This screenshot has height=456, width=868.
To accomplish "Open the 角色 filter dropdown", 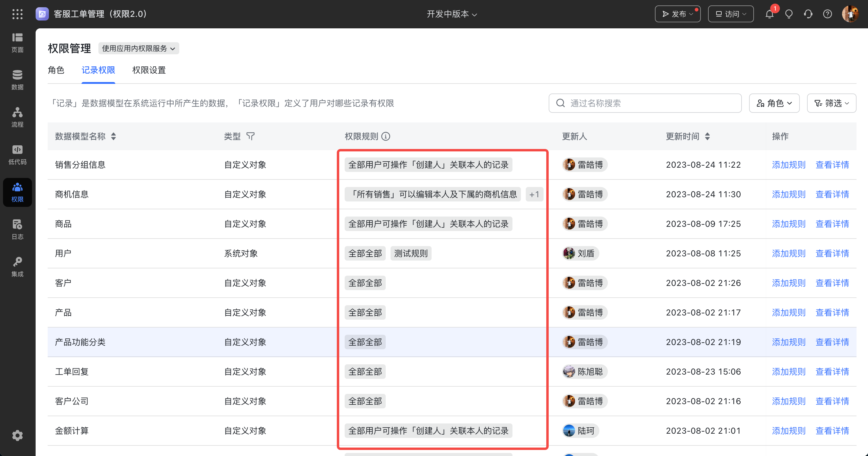I will coord(774,103).
